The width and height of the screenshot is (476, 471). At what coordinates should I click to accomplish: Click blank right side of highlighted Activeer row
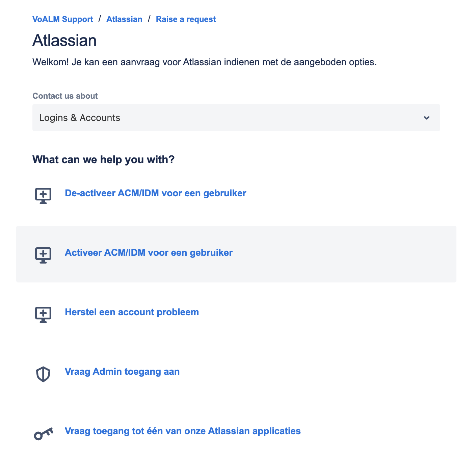pos(344,254)
